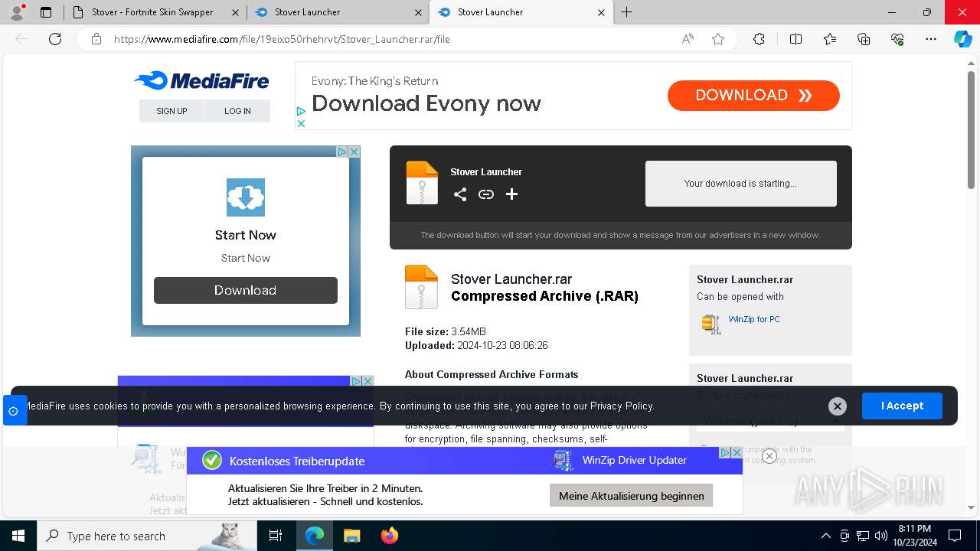Close the Fortnite Skin Swapper tab
Viewport: 980px width, 551px height.
(x=234, y=12)
